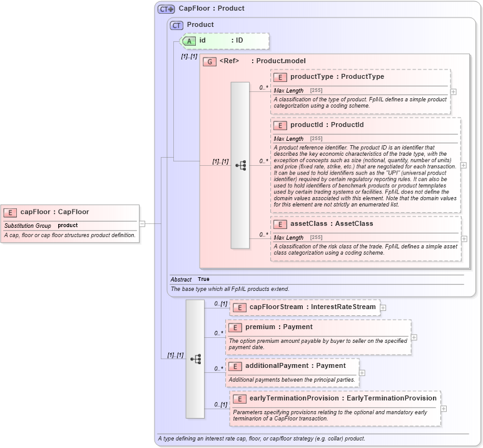483x448 pixels.
Task: Expand the productType element
Action: click(x=453, y=92)
